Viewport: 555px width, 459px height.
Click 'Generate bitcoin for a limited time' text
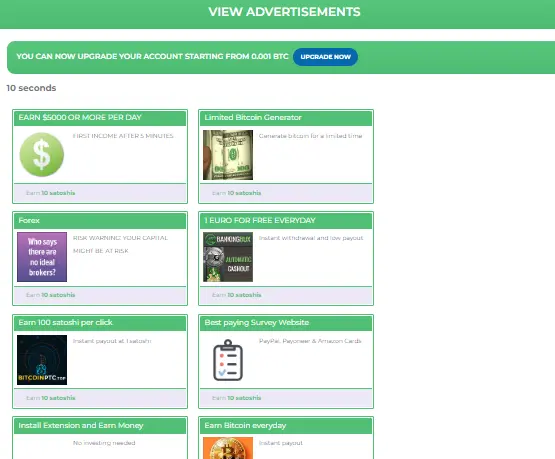[310, 136]
